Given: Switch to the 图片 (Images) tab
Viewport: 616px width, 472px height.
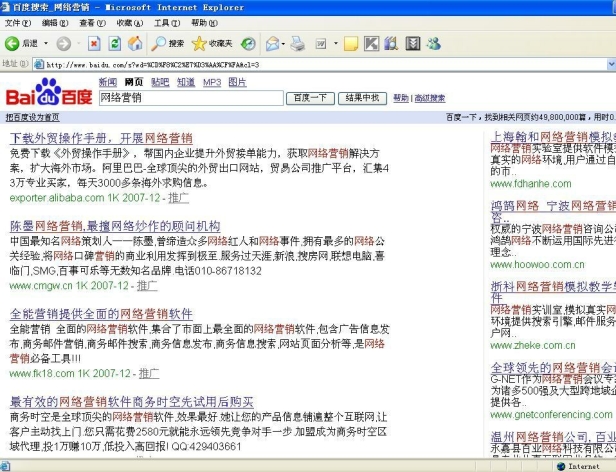Looking at the screenshot, I should pos(237,82).
